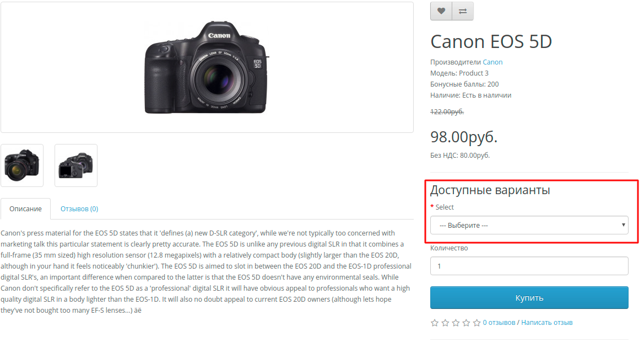Click the fourth rating star
The image size is (644, 353).
(x=466, y=323)
